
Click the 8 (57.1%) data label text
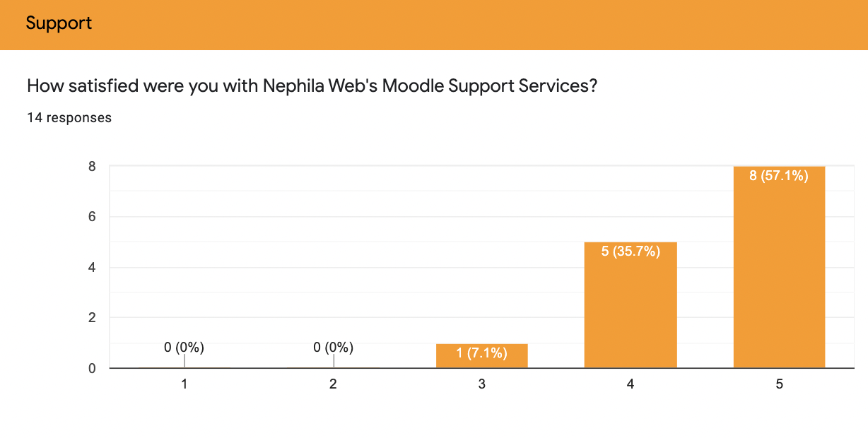tap(779, 177)
